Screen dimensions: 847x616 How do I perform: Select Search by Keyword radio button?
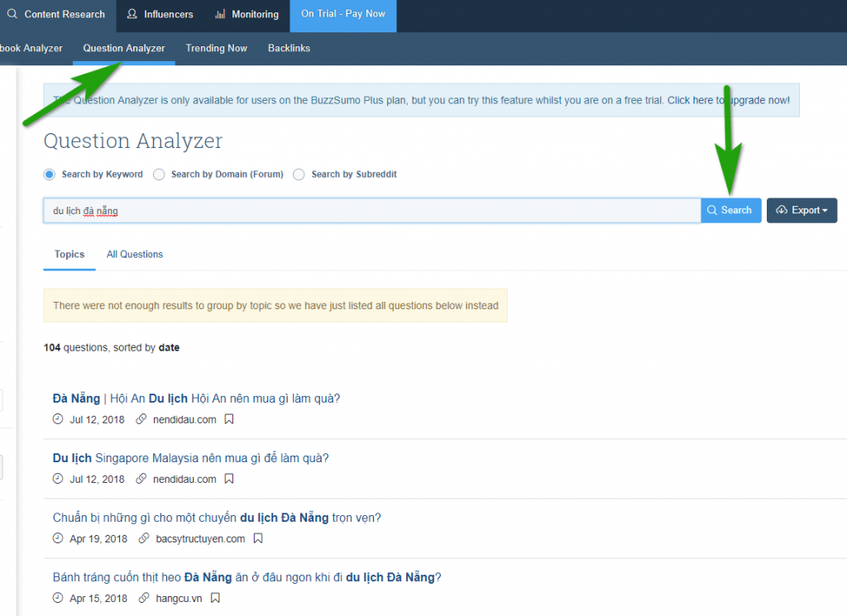pyautogui.click(x=50, y=174)
